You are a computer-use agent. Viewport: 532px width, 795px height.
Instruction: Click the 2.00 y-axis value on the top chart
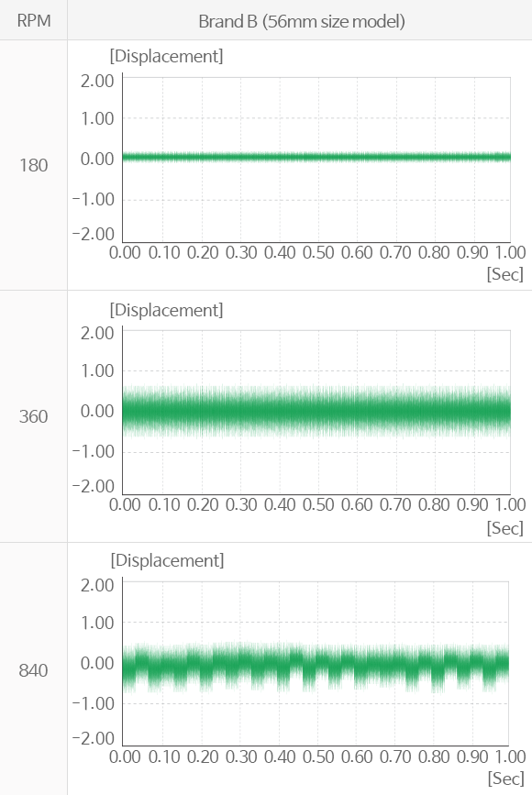click(x=97, y=81)
